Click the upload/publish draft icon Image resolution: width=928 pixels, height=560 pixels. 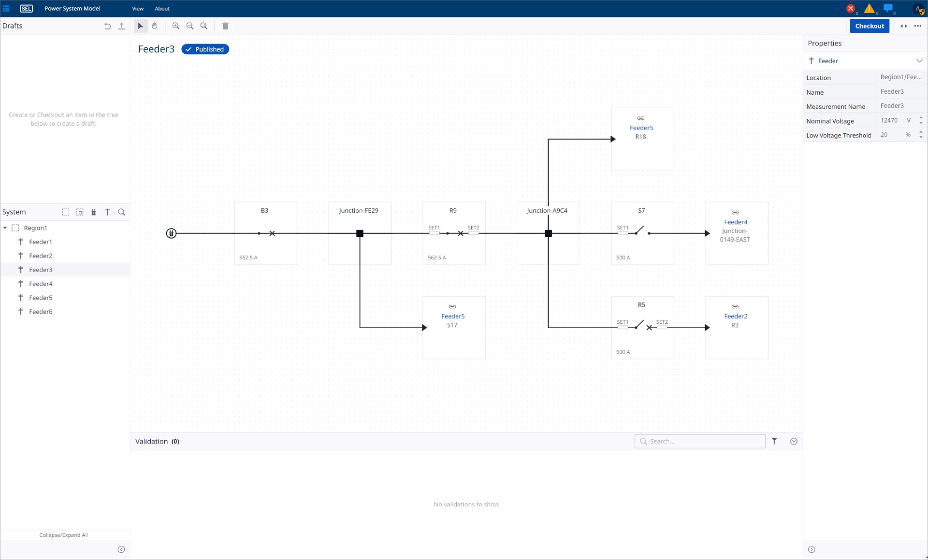click(121, 26)
